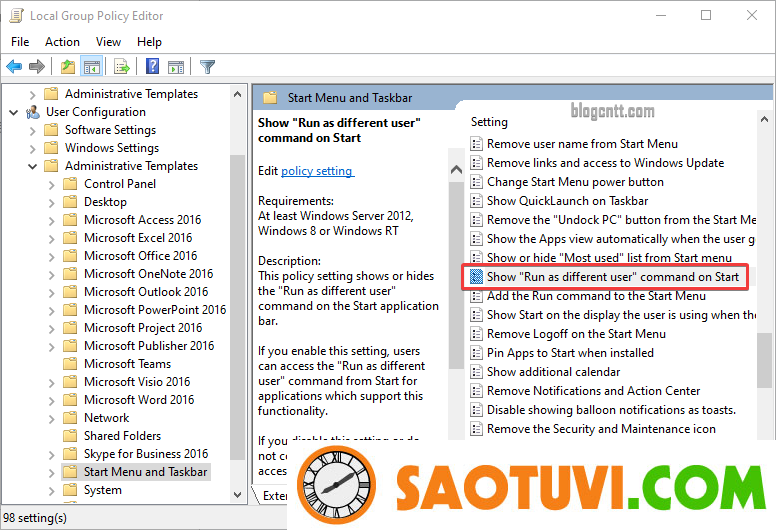The width and height of the screenshot is (776, 530).
Task: Select Add the Run command to the Start Menu
Action: click(596, 296)
